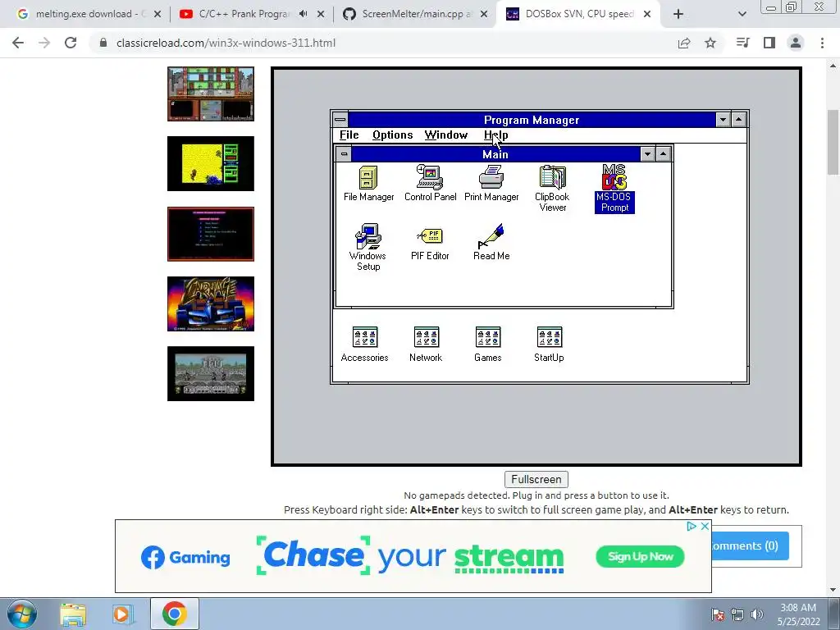Click the Chrome taskbar button
The width and height of the screenshot is (840, 630).
174,614
